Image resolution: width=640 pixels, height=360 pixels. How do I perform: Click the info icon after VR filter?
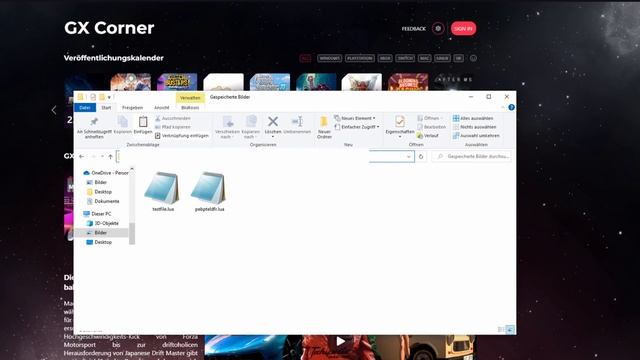(x=473, y=58)
